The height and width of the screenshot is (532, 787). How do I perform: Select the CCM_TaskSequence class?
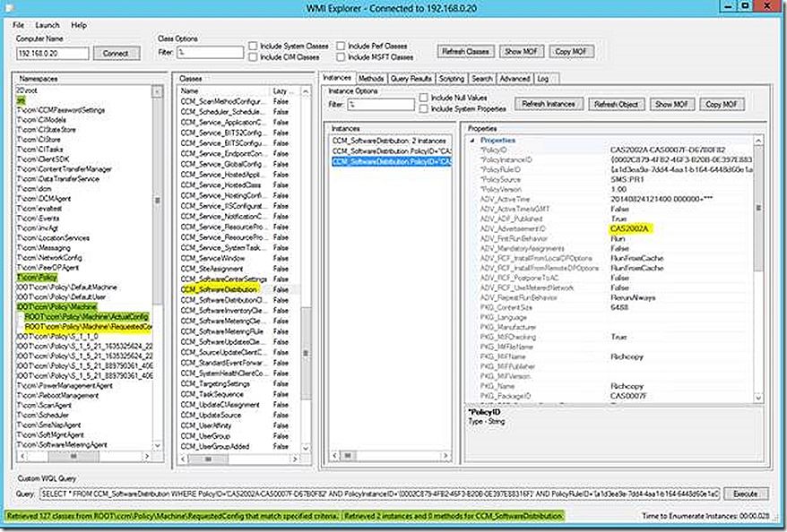[212, 394]
